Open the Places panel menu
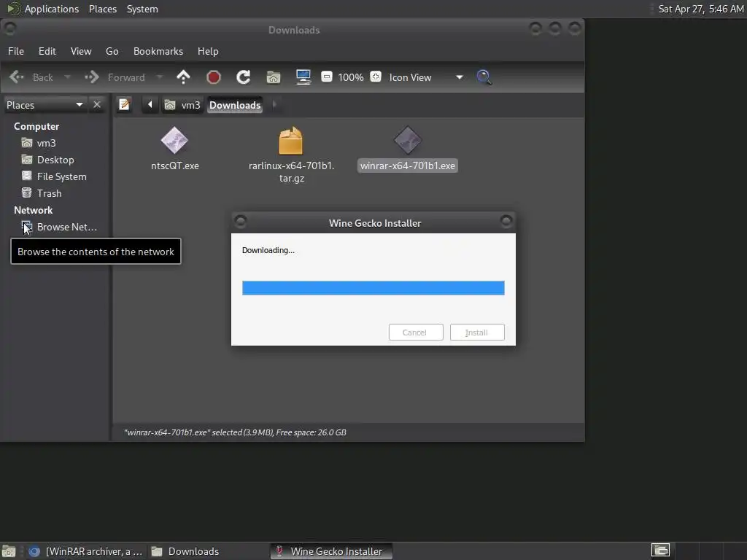 103,9
